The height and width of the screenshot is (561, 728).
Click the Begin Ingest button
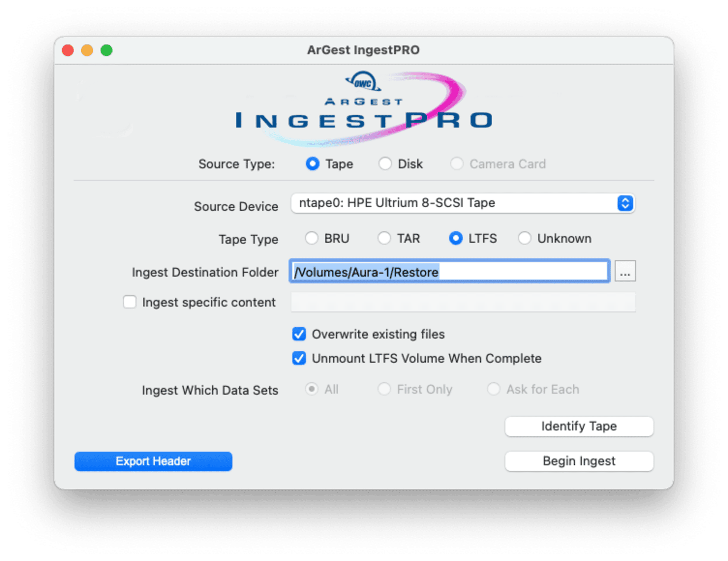[x=579, y=461]
